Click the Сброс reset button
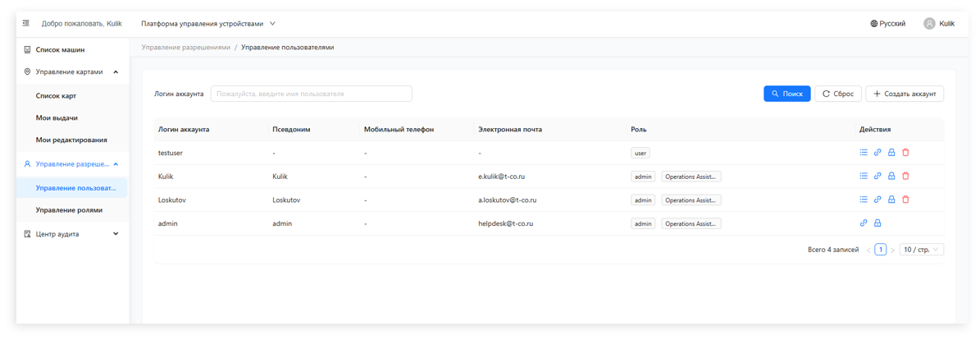Image resolution: width=980 pixels, height=340 pixels. (x=837, y=94)
